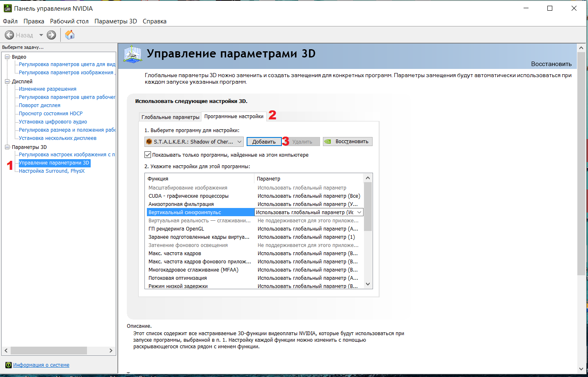Select Настройка Surround, PhysX
Image resolution: width=588 pixels, height=377 pixels.
pyautogui.click(x=52, y=171)
